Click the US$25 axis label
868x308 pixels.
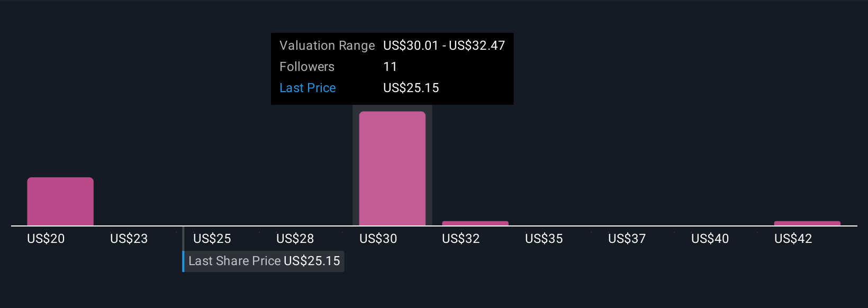coord(212,239)
